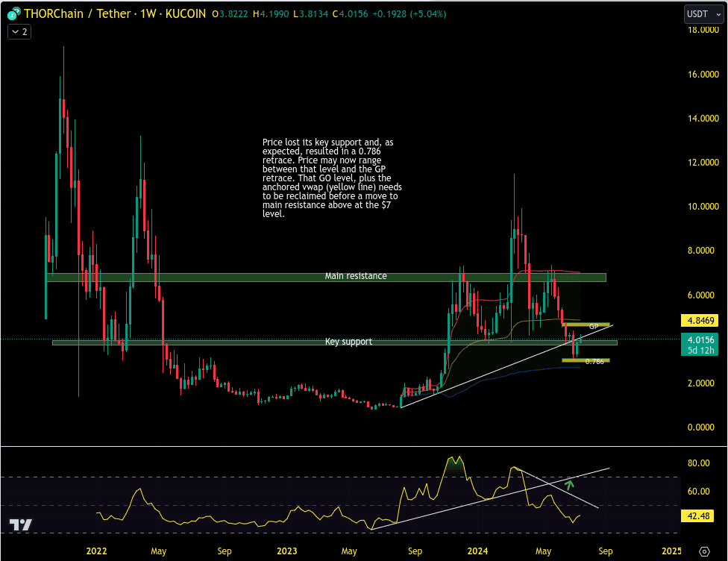728x561 pixels.
Task: Click the change value +0.1928 (+5.04%)
Action: (409, 14)
